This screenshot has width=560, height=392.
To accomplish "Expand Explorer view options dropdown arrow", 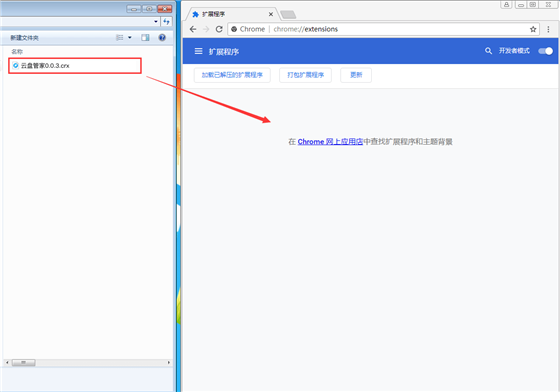I will tap(130, 37).
